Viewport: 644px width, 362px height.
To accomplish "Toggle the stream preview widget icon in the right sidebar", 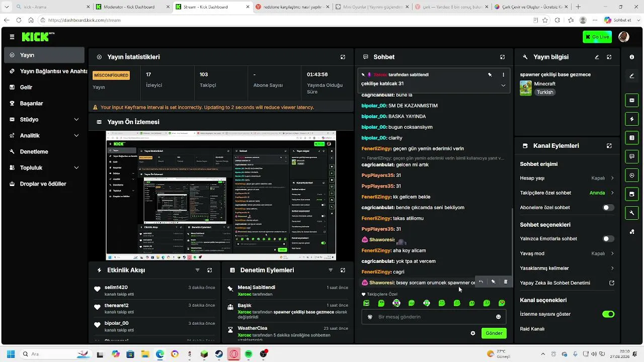I will (632, 101).
